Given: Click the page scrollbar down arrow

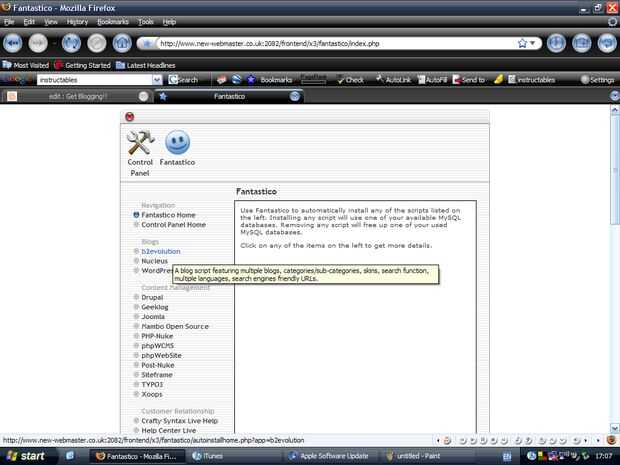Looking at the screenshot, I should [615, 428].
